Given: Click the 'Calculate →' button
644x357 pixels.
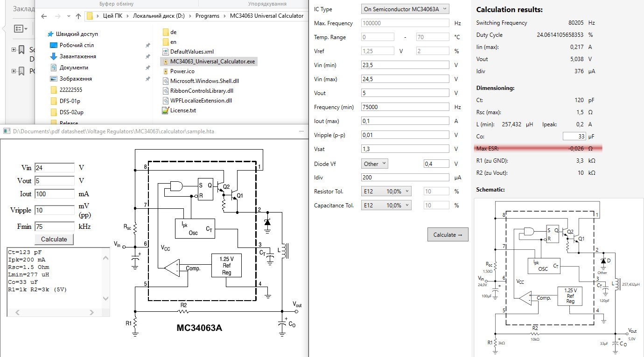Looking at the screenshot, I should click(448, 235).
